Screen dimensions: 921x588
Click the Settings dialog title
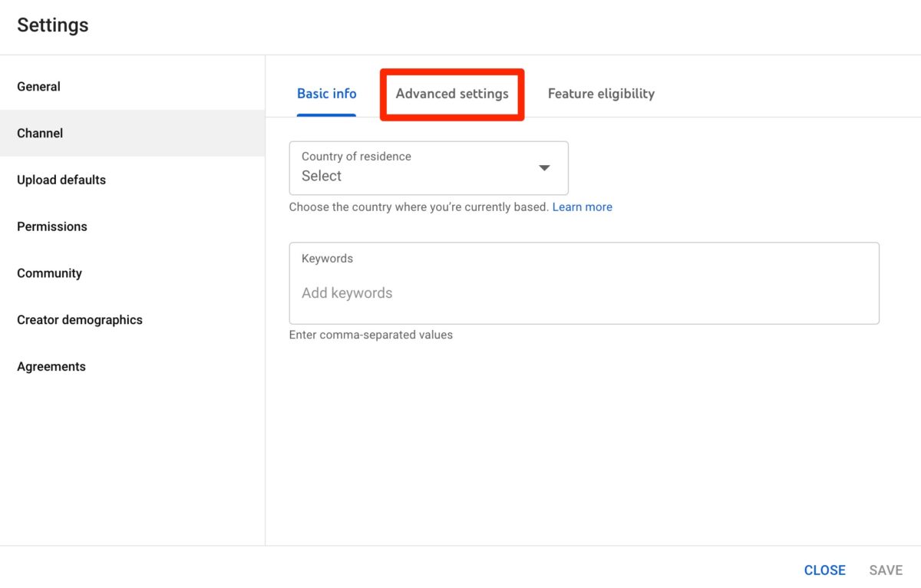coord(53,25)
